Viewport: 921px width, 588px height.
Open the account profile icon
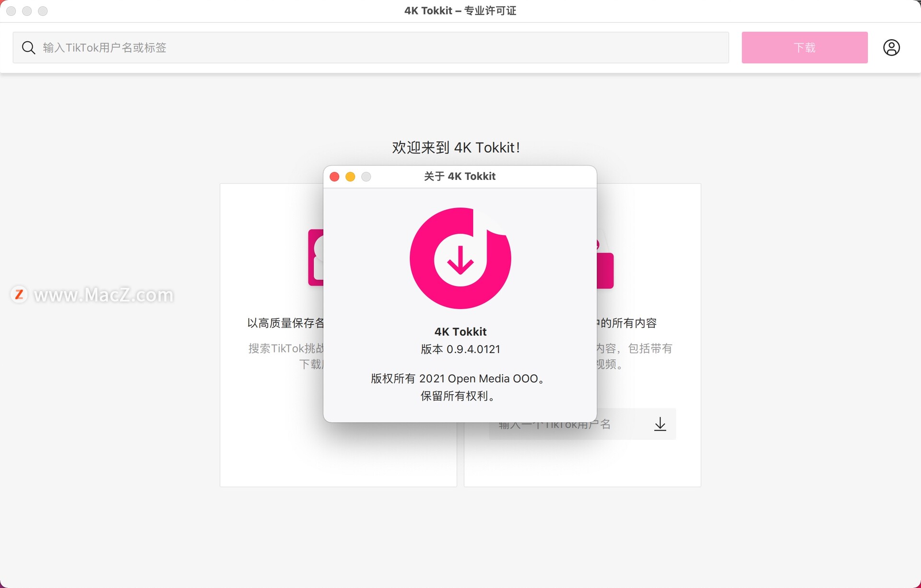[x=891, y=47]
